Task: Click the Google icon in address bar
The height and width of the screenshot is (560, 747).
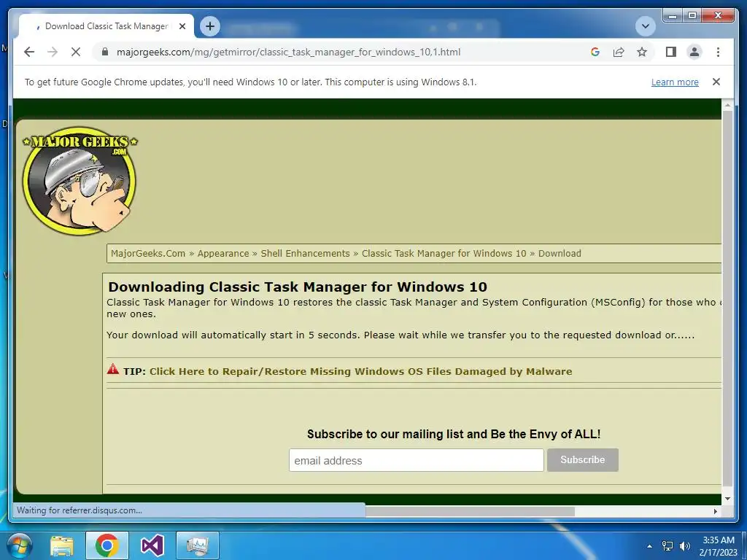Action: click(x=595, y=52)
